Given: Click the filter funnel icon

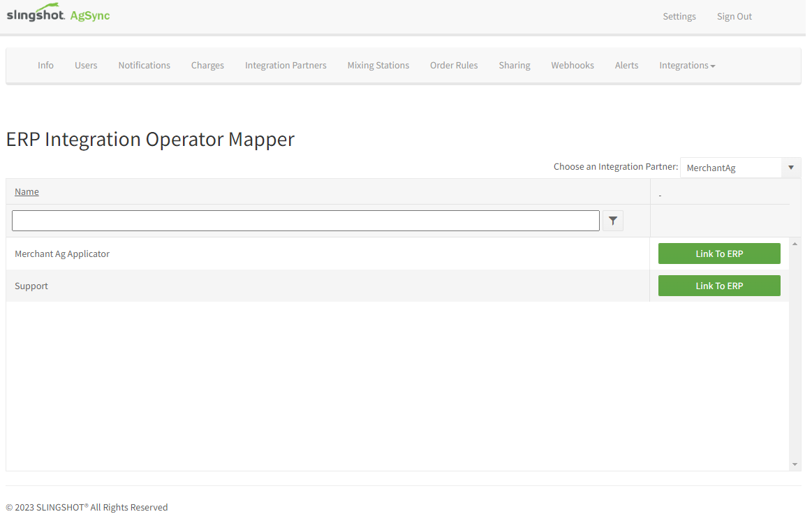Looking at the screenshot, I should [x=612, y=221].
